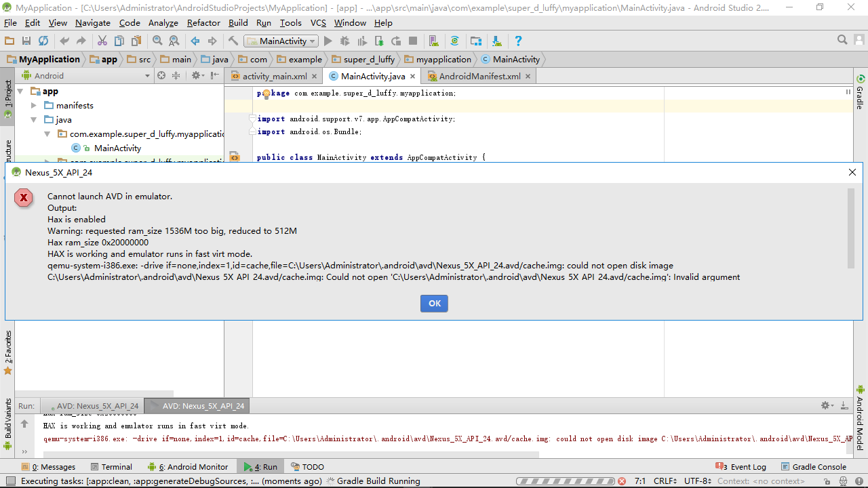Click the Run play button icon
This screenshot has height=488, width=868.
pyautogui.click(x=328, y=41)
